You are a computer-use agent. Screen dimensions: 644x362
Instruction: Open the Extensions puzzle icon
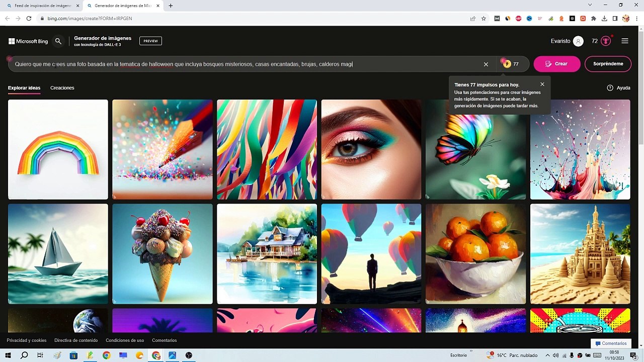click(x=594, y=19)
